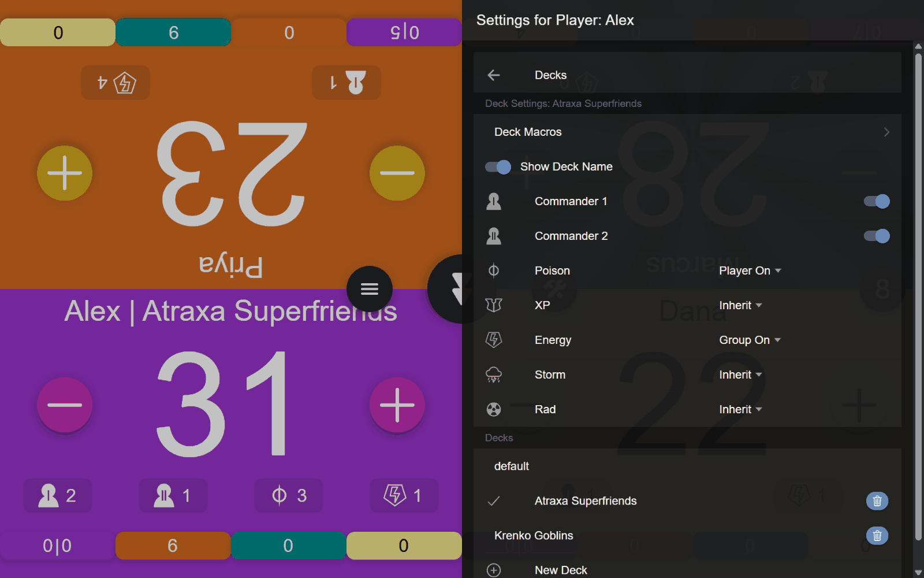Image resolution: width=924 pixels, height=578 pixels.
Task: Click Alex's Commander 1 damage counter
Action: pyautogui.click(x=58, y=495)
